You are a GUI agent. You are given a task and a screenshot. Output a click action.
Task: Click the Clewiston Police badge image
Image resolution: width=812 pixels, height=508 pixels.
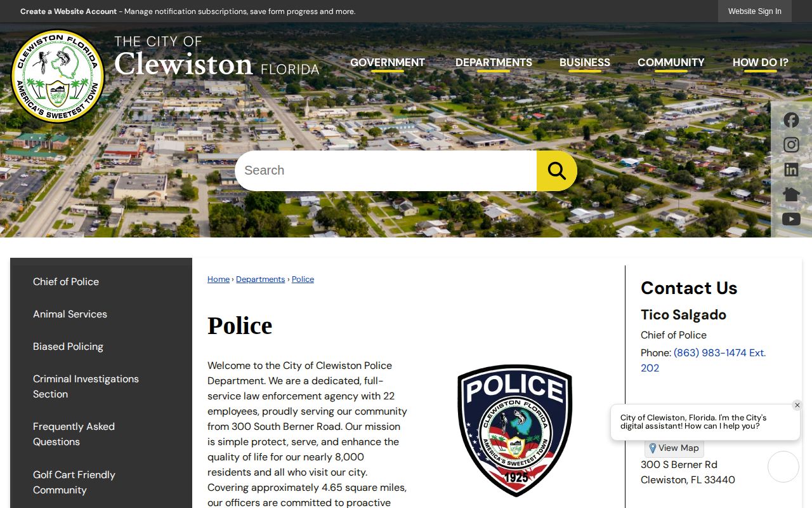(x=514, y=431)
